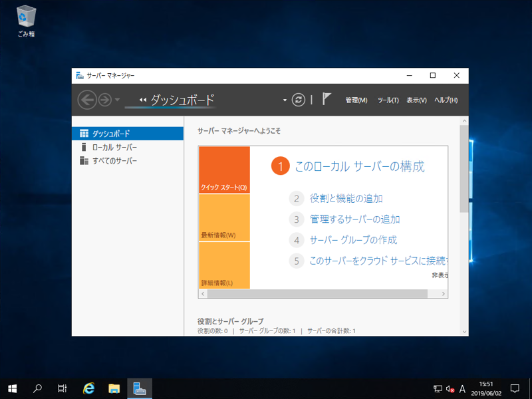Click the main vertical scrollbar thumb
Screen dimensions: 532x399
click(464, 169)
